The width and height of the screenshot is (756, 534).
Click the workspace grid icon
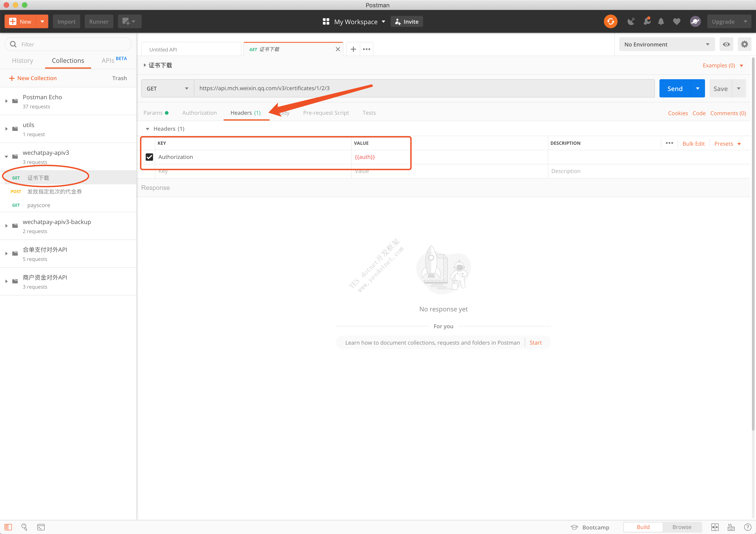326,22
